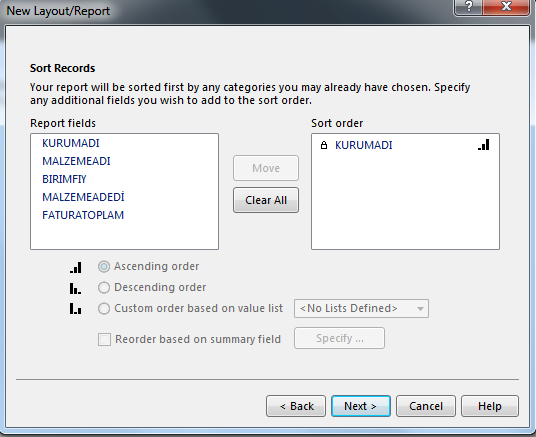Click the custom order bars icon
536x437 pixels.
point(75,308)
